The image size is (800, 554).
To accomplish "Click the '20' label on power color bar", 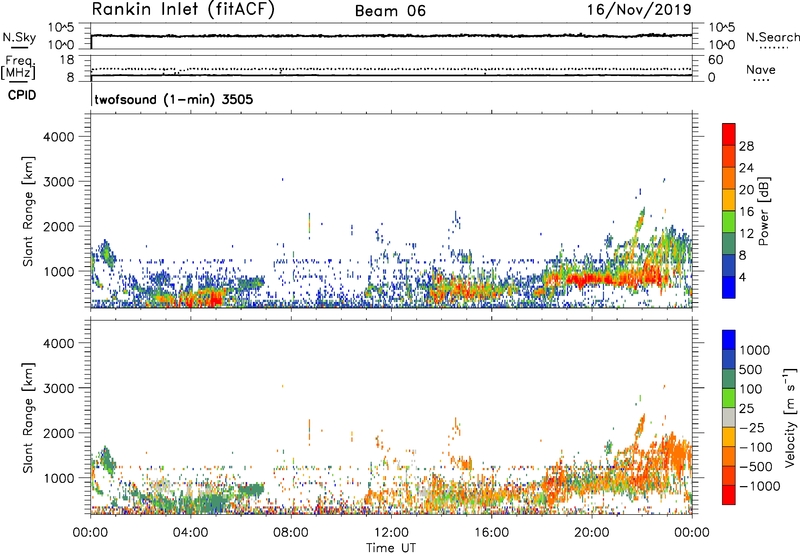I will (746, 190).
